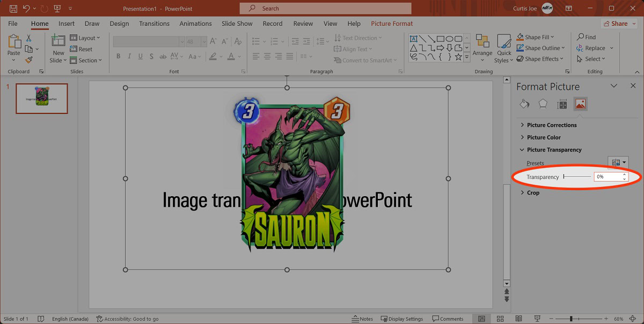
Task: Collapse the Picture Transparency section
Action: click(554, 150)
